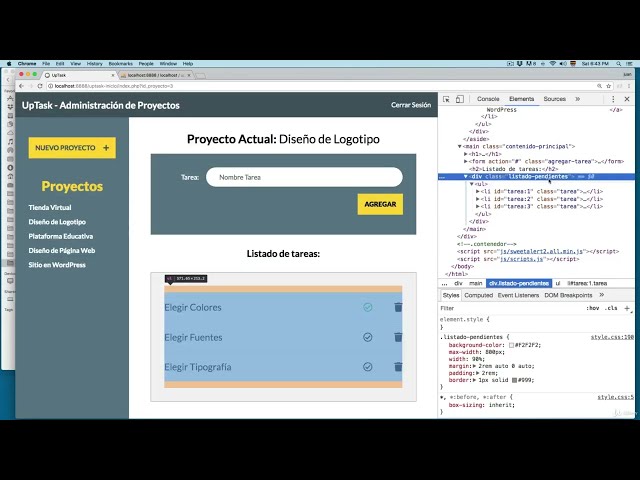Mark Elegir Tipografía task as complete

(368, 367)
